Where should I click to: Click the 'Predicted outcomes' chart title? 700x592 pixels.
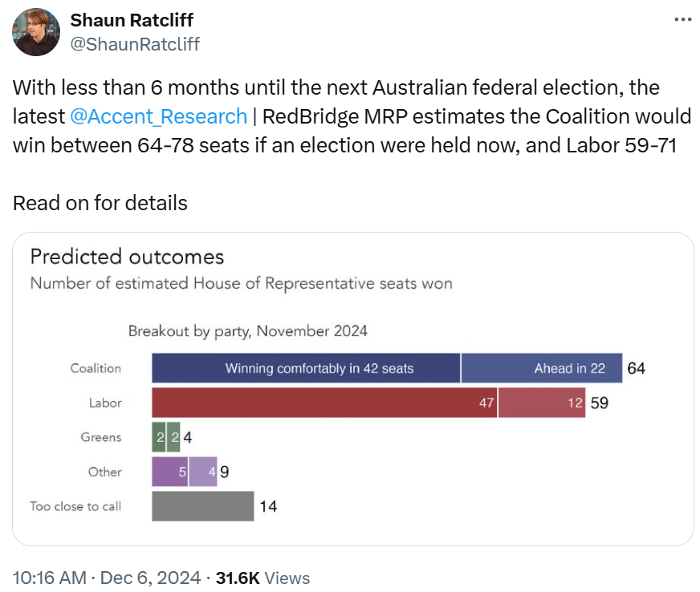click(127, 257)
